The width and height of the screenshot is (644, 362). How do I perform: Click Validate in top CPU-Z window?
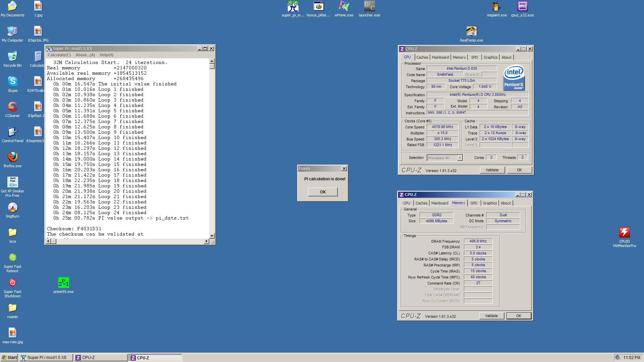(x=492, y=170)
